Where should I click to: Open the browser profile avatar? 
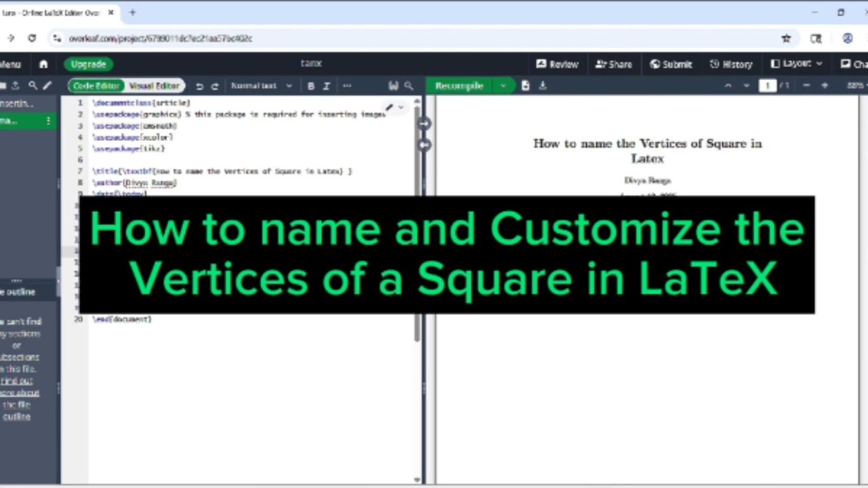tap(848, 39)
